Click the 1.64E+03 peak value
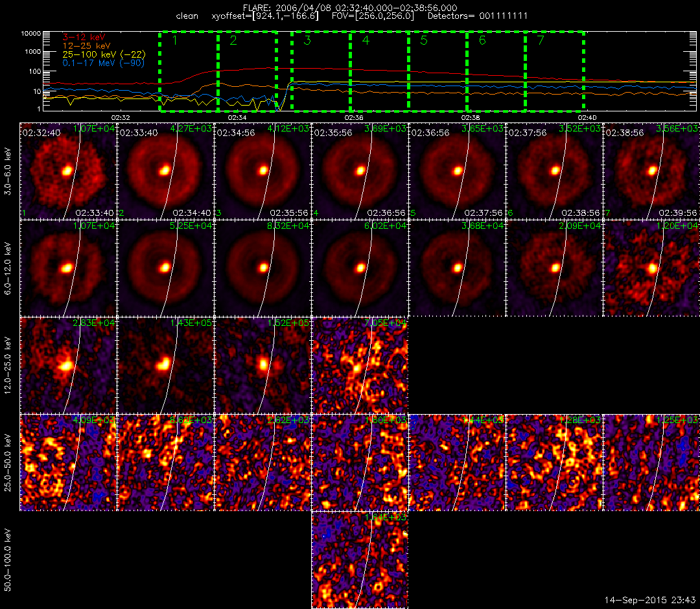Image resolution: width=700 pixels, height=609 pixels. click(x=386, y=517)
